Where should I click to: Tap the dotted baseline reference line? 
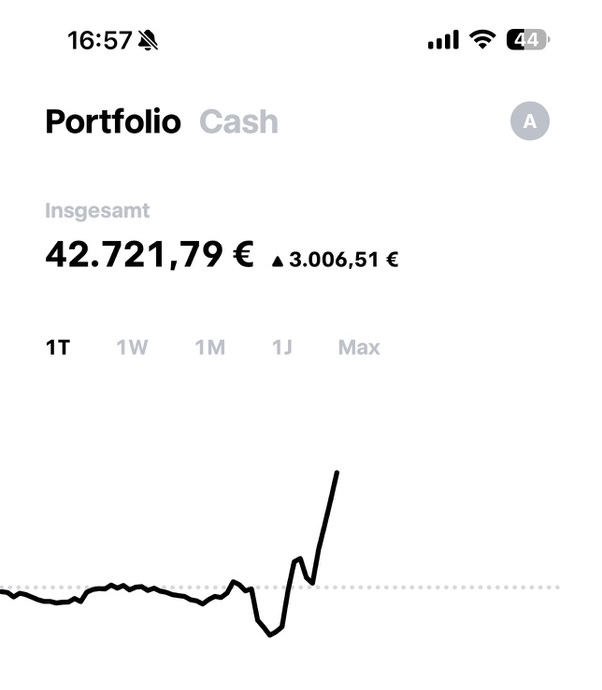(x=450, y=587)
